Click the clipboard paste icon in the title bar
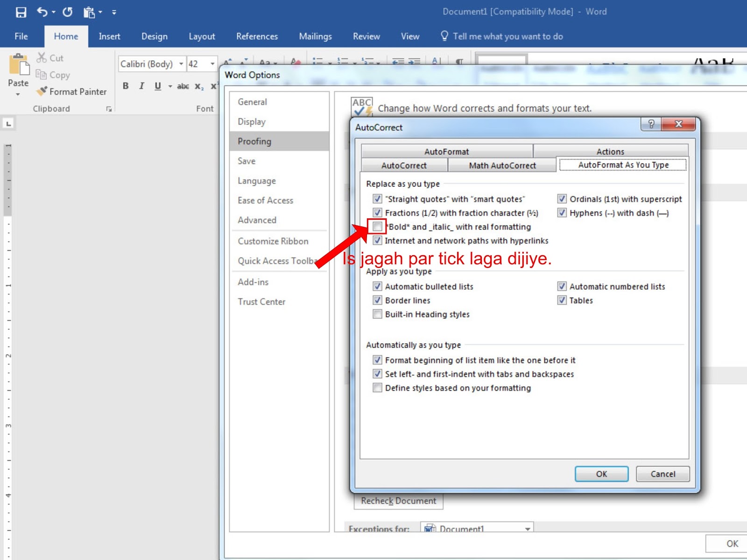This screenshot has height=560, width=747. (x=89, y=12)
